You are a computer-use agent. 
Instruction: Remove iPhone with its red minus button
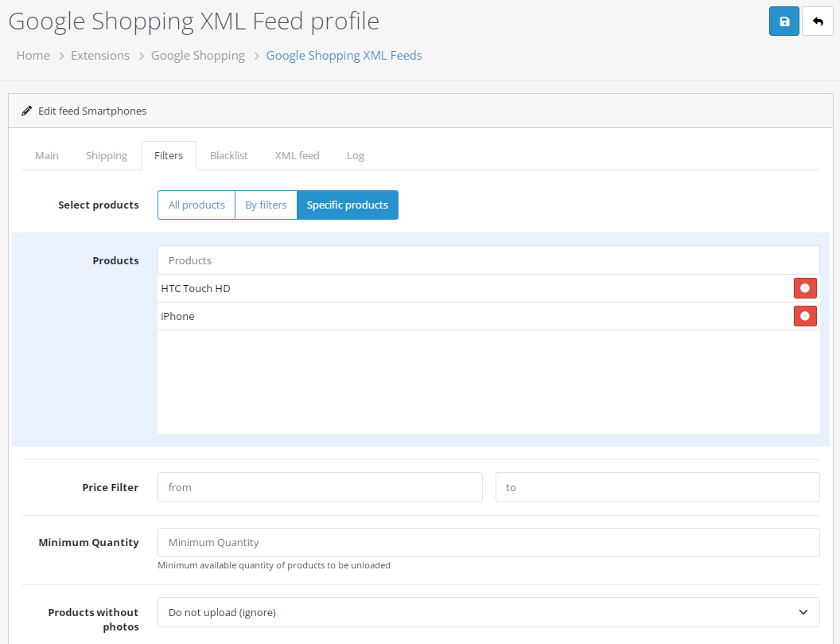(x=805, y=316)
